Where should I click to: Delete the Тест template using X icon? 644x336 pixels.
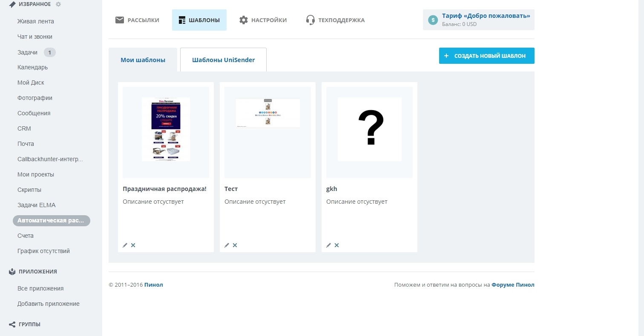[235, 245]
